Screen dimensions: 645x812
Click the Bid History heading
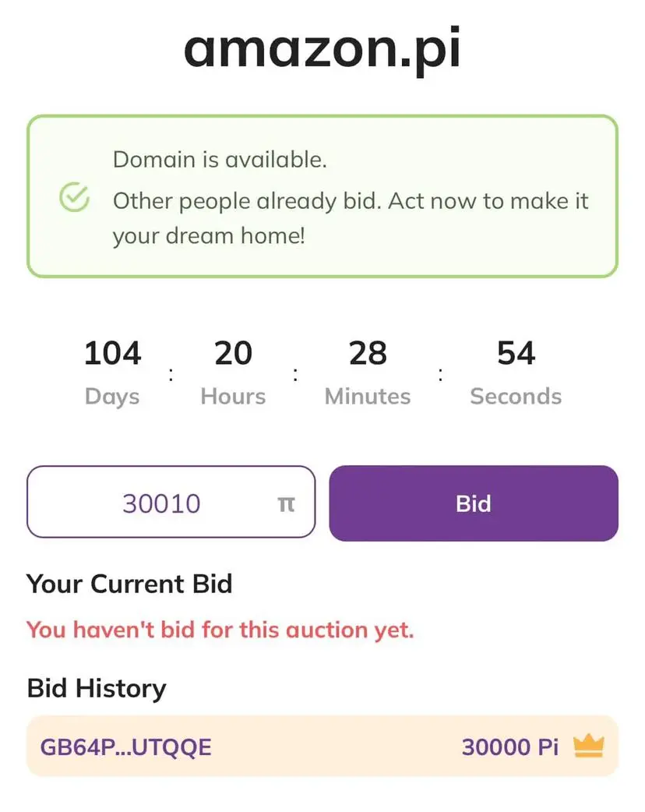(x=97, y=689)
